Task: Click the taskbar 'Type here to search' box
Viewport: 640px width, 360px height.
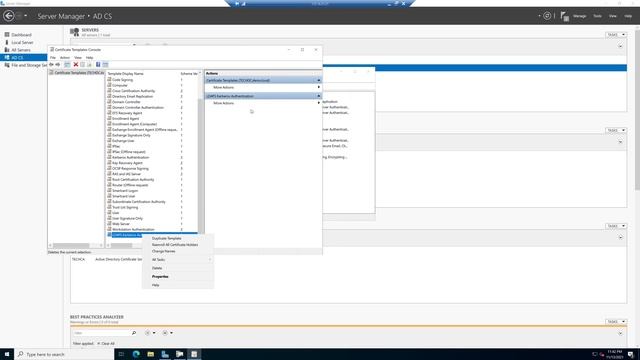Action: (64, 354)
